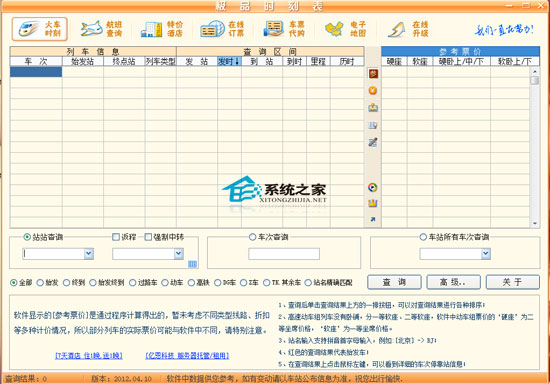This screenshot has height=384, width=550.
Task: Sort by 发站 column header
Action: pos(197,61)
